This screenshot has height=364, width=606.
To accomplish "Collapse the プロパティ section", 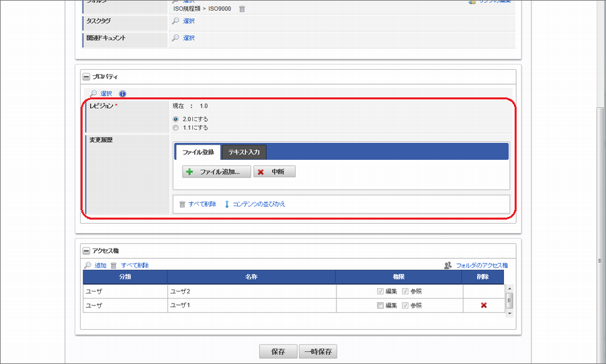I will point(86,77).
